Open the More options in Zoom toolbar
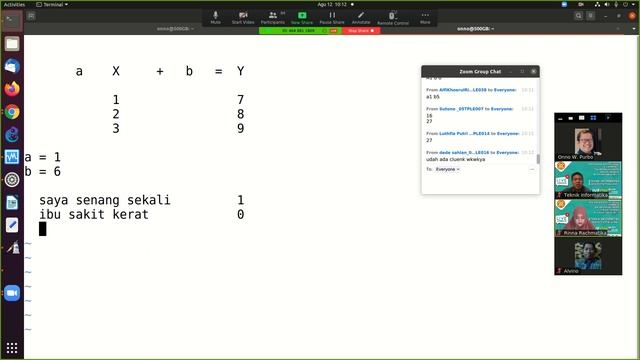Viewport: 640px width, 360px height. (425, 18)
